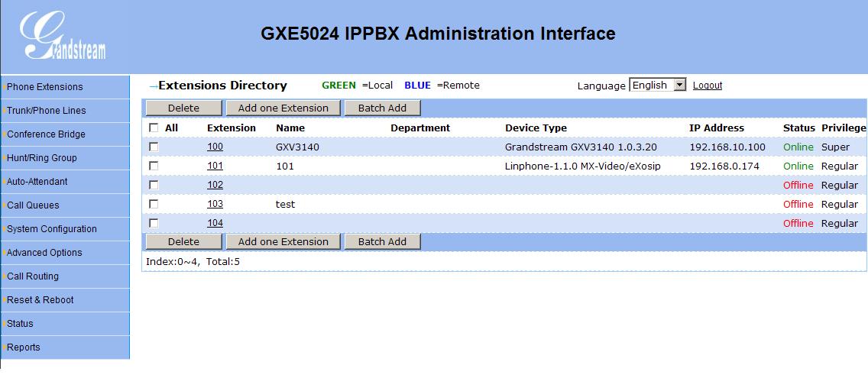Screen dimensions: 868x391
Task: Click the Extension column header
Action: click(232, 128)
